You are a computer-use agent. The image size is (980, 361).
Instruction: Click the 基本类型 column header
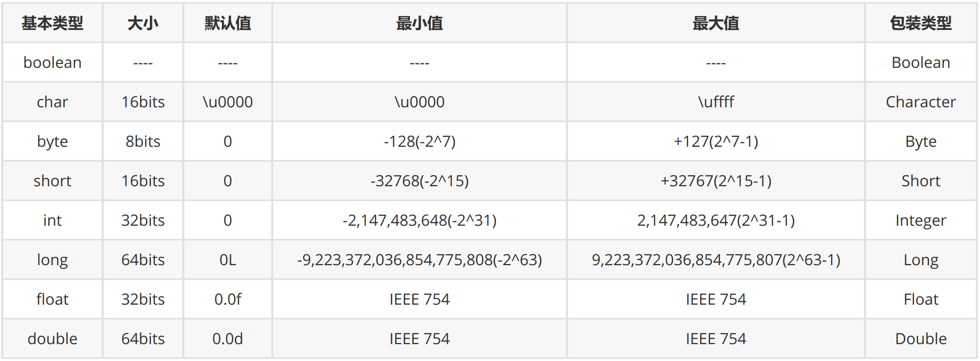click(52, 23)
